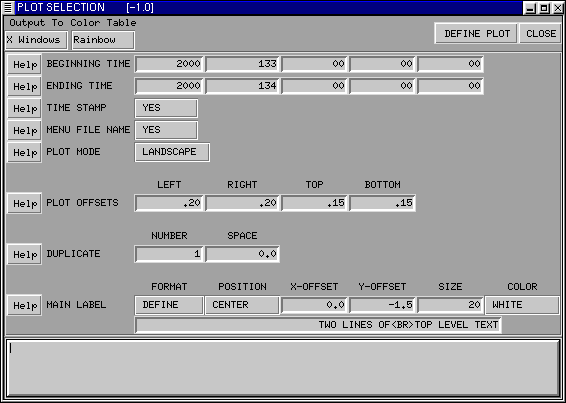Maximize the Plot Selection window
Image resolution: width=566 pixels, height=403 pixels.
coord(544,8)
